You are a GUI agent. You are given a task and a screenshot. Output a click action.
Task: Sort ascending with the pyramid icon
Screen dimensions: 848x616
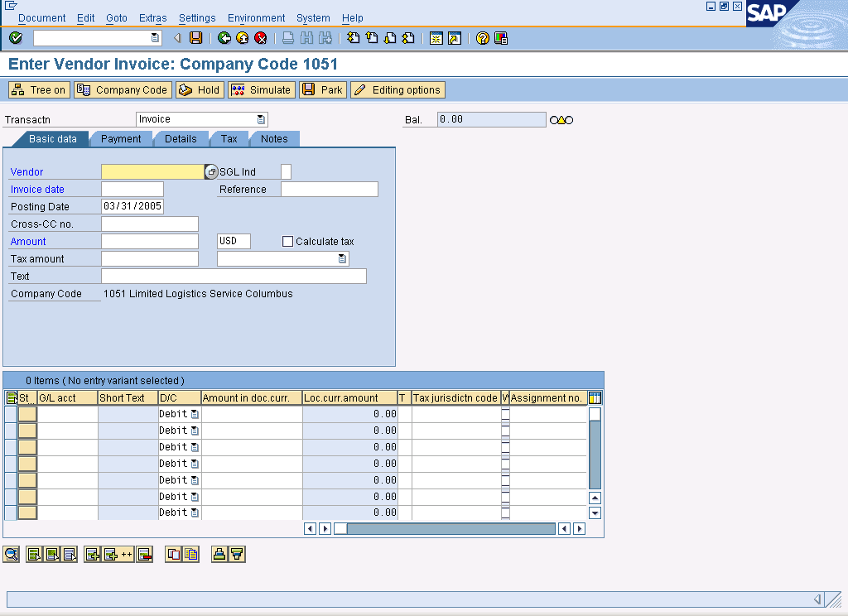tap(219, 555)
